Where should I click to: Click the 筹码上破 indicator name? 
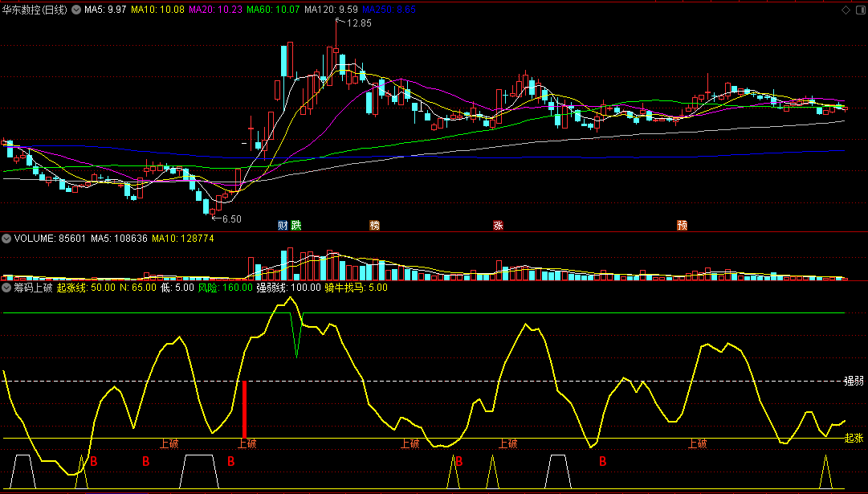tap(33, 288)
